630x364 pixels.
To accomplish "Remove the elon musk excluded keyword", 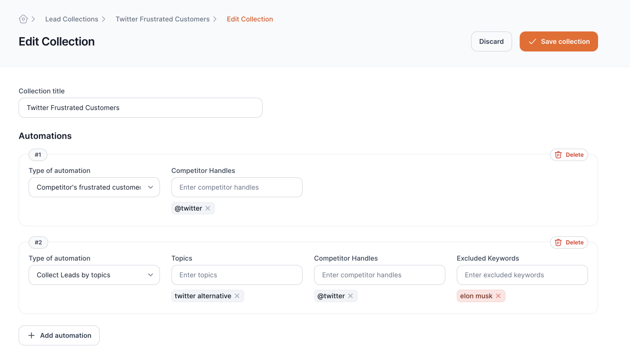I will click(x=498, y=296).
